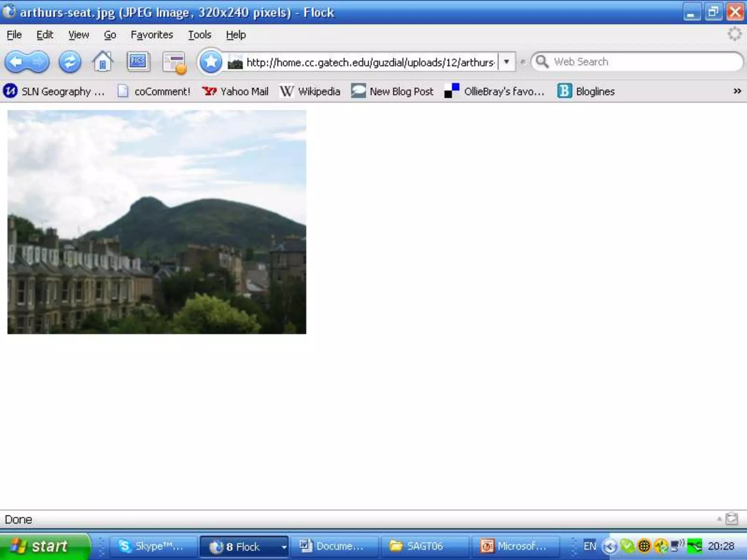The image size is (747, 560).
Task: Expand the address bar history dropdown
Action: point(507,62)
